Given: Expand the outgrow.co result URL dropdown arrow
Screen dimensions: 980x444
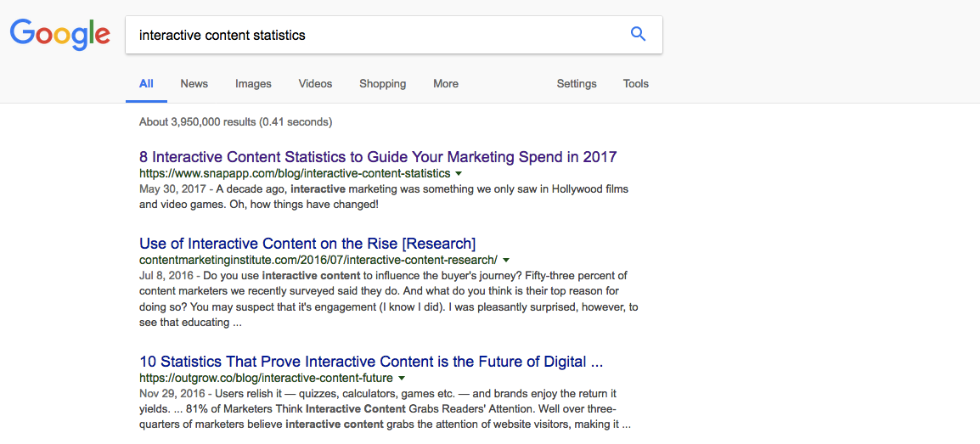Looking at the screenshot, I should (401, 378).
